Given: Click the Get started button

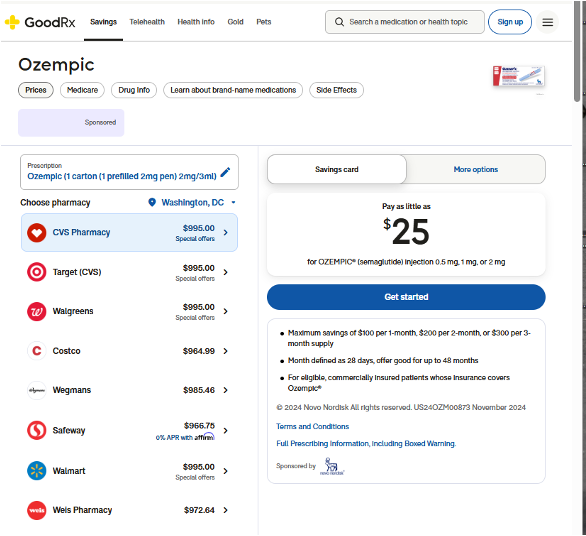Looking at the screenshot, I should click(406, 297).
